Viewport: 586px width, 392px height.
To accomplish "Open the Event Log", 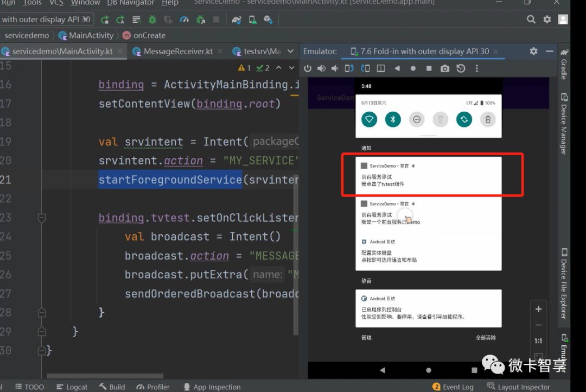I will tap(453, 387).
